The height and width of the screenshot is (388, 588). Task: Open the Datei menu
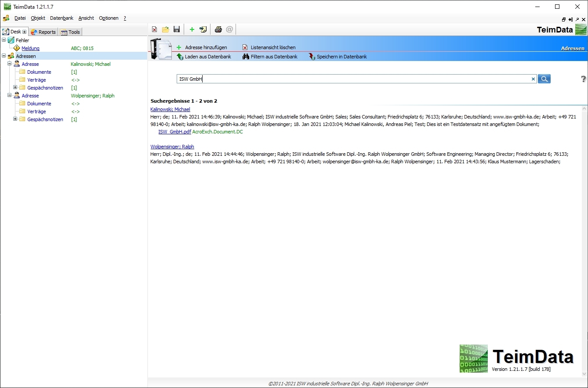pos(20,18)
